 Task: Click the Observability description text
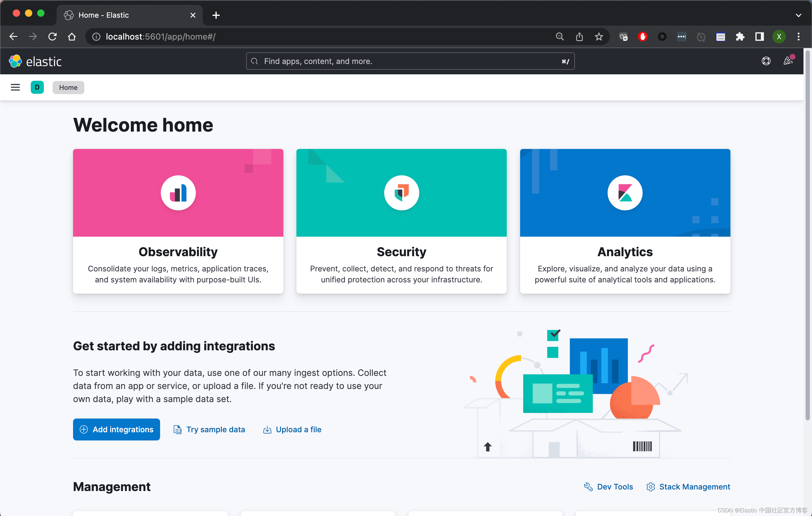tap(178, 274)
